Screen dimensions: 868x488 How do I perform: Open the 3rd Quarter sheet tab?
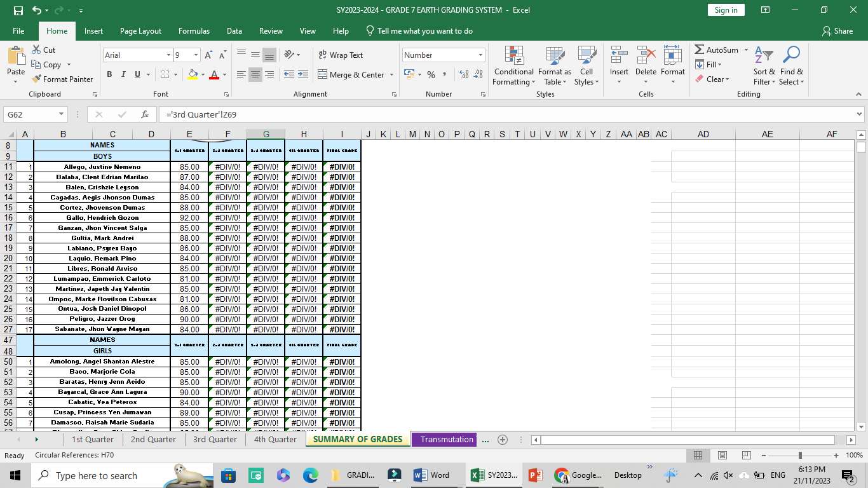215,439
